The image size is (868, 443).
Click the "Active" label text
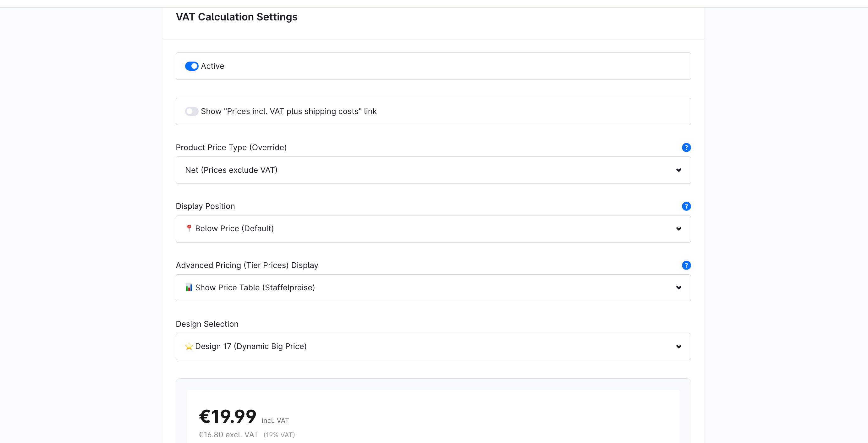[x=212, y=66]
